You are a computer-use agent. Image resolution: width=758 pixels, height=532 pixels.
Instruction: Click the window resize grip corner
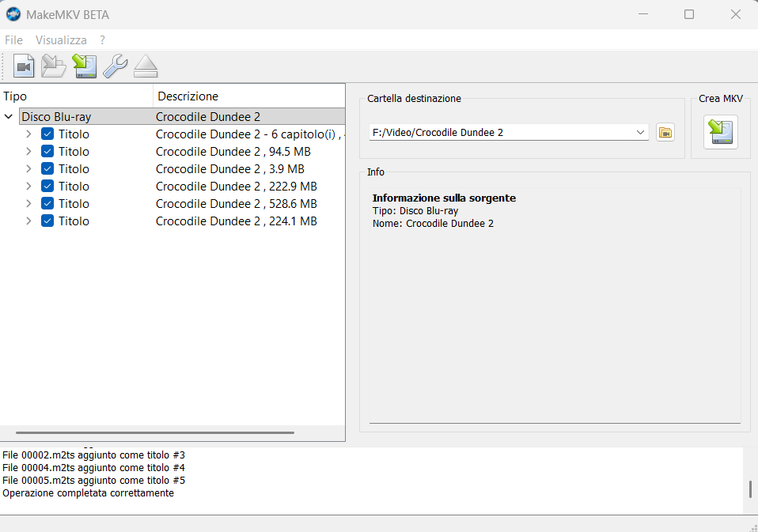click(753, 527)
